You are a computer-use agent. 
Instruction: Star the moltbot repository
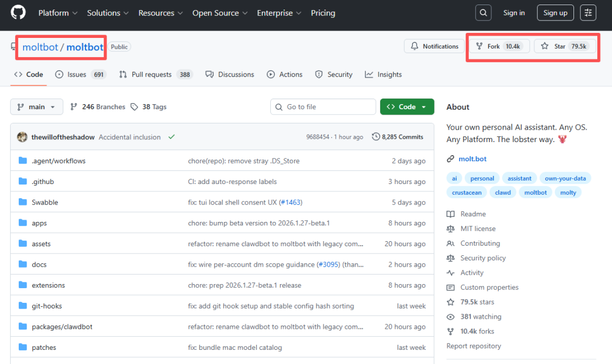pos(564,46)
